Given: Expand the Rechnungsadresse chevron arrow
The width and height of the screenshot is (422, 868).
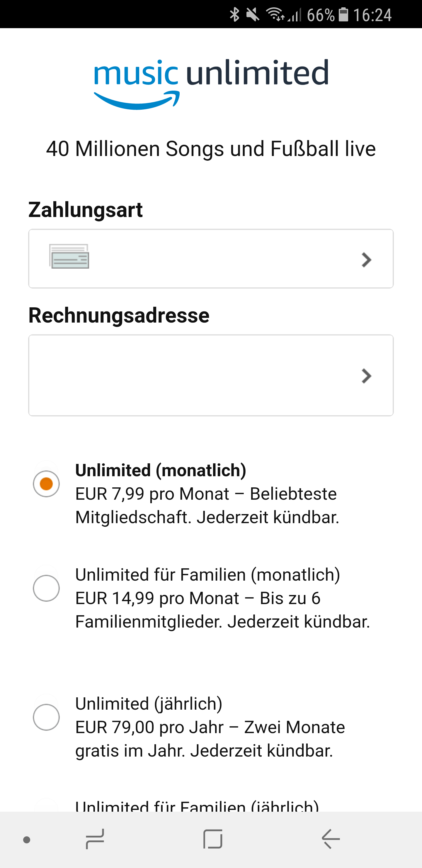Looking at the screenshot, I should (x=366, y=376).
